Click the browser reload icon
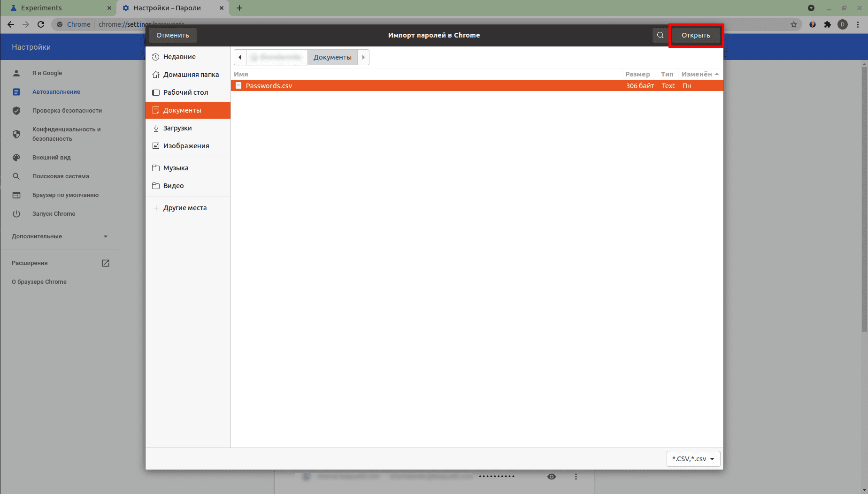 (x=41, y=24)
